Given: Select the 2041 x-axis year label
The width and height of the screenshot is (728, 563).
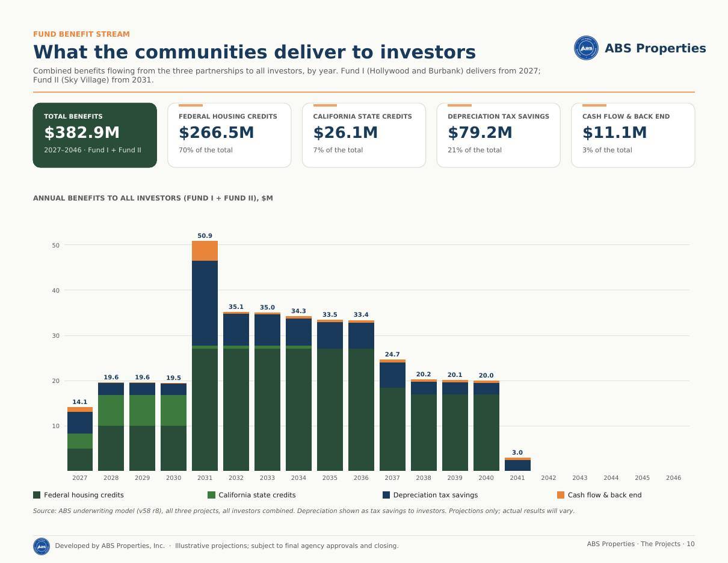Looking at the screenshot, I should (x=517, y=478).
